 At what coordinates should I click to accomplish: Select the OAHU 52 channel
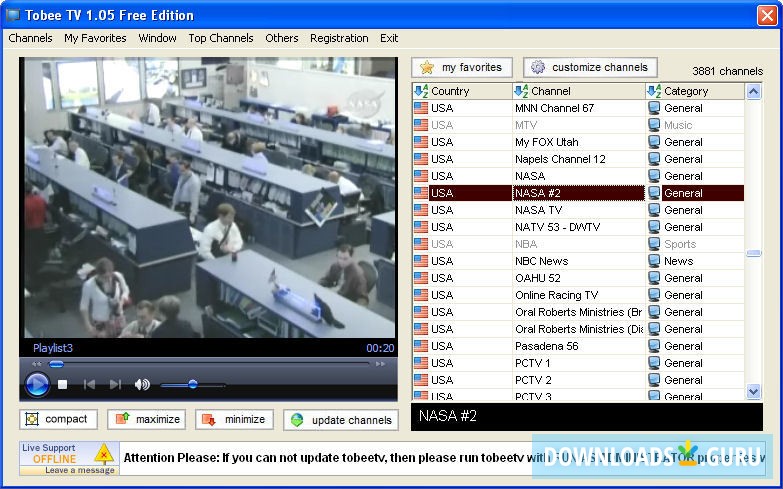[578, 278]
